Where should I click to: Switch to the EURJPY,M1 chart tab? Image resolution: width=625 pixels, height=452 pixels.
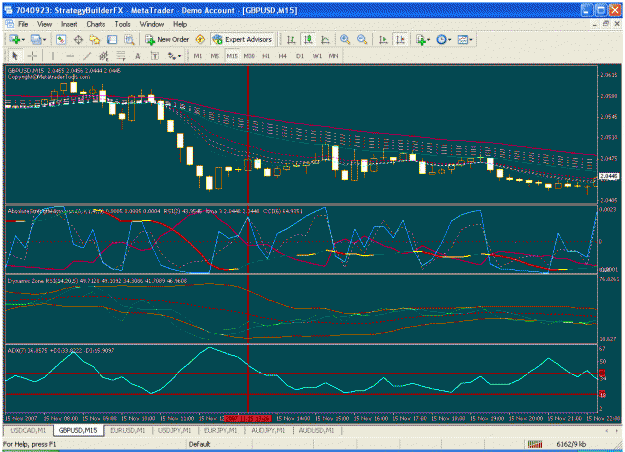(x=220, y=430)
